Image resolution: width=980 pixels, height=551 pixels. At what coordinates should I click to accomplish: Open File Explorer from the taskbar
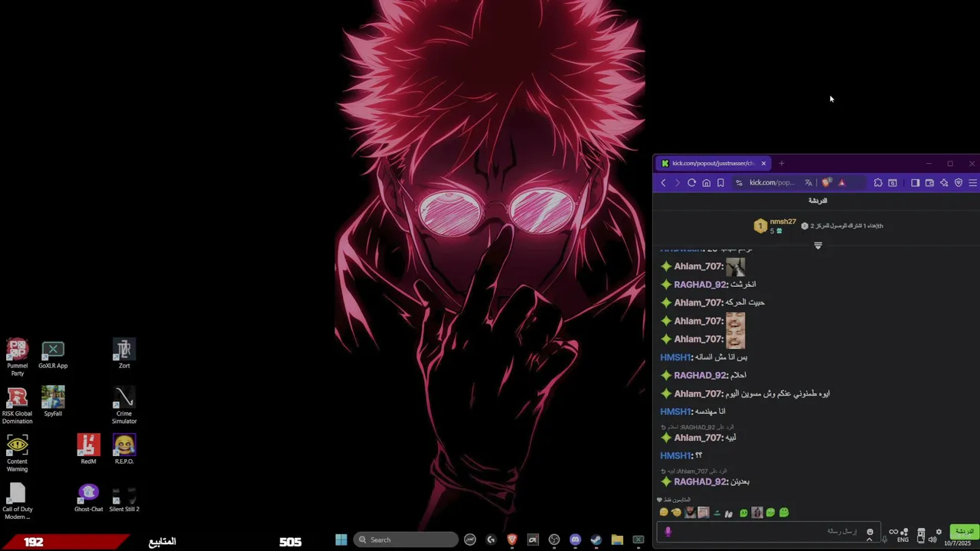click(617, 540)
